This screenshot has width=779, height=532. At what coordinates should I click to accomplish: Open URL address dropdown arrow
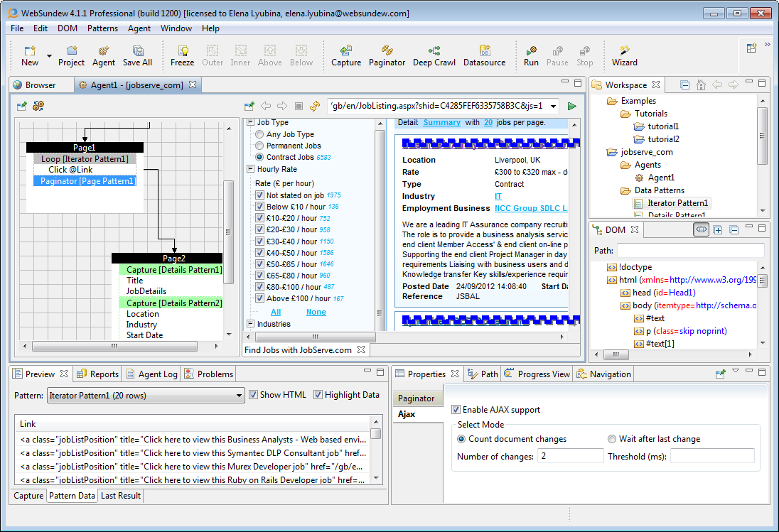pyautogui.click(x=553, y=107)
